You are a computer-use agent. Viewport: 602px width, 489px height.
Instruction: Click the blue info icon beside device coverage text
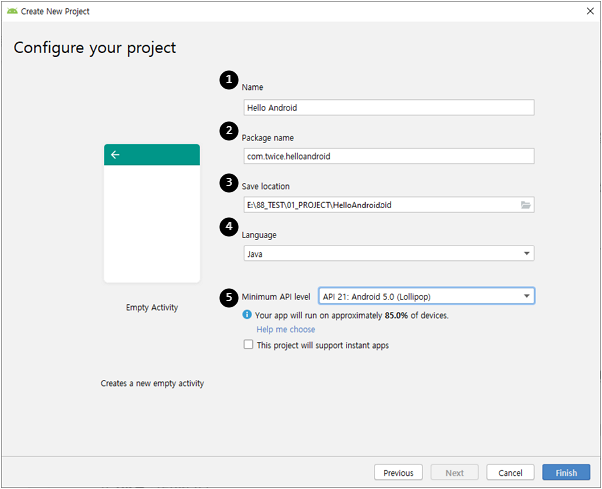pos(247,315)
